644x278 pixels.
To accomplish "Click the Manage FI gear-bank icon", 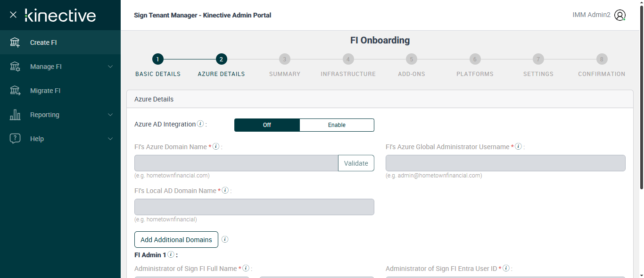I will [15, 67].
